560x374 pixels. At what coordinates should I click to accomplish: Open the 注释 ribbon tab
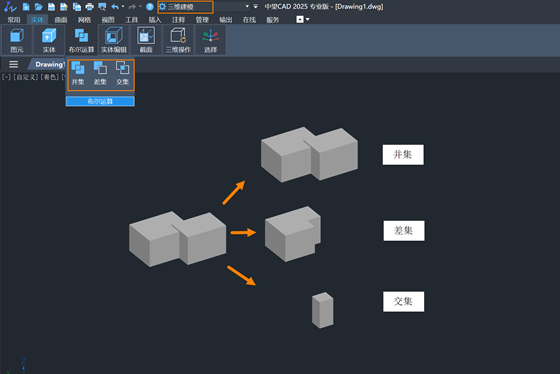[179, 20]
